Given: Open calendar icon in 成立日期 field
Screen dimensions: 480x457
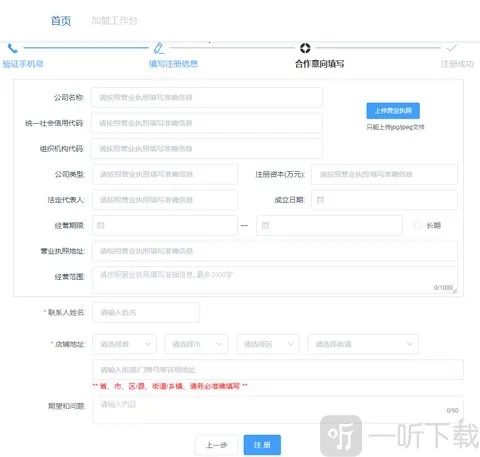Looking at the screenshot, I should tap(320, 200).
